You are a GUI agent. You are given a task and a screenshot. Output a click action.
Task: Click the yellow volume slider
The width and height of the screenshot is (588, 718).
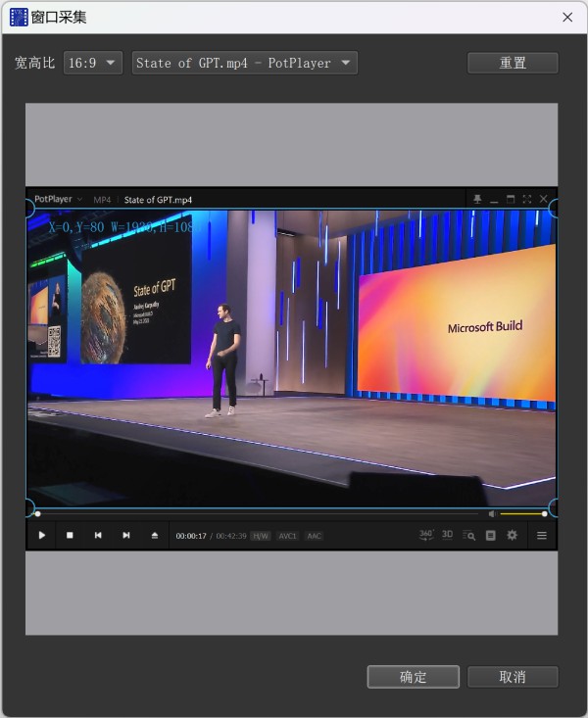(522, 514)
